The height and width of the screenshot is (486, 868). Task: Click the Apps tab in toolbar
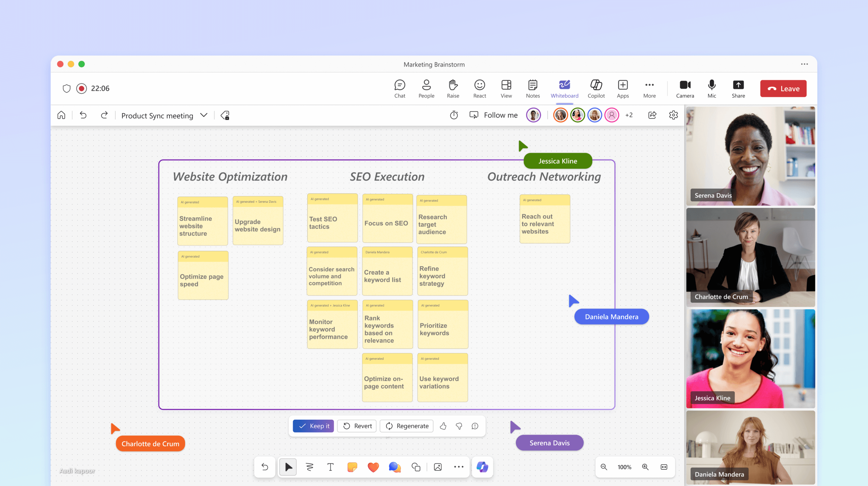click(623, 88)
